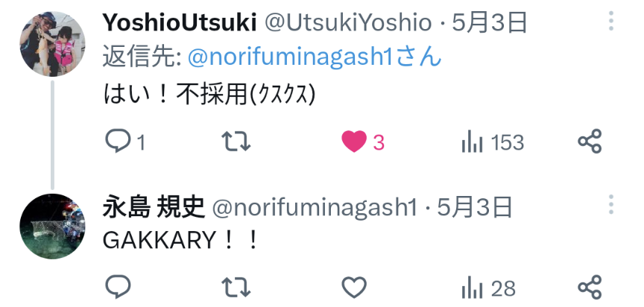
Task: Share the GAKKARY tweet
Action: [x=590, y=287]
